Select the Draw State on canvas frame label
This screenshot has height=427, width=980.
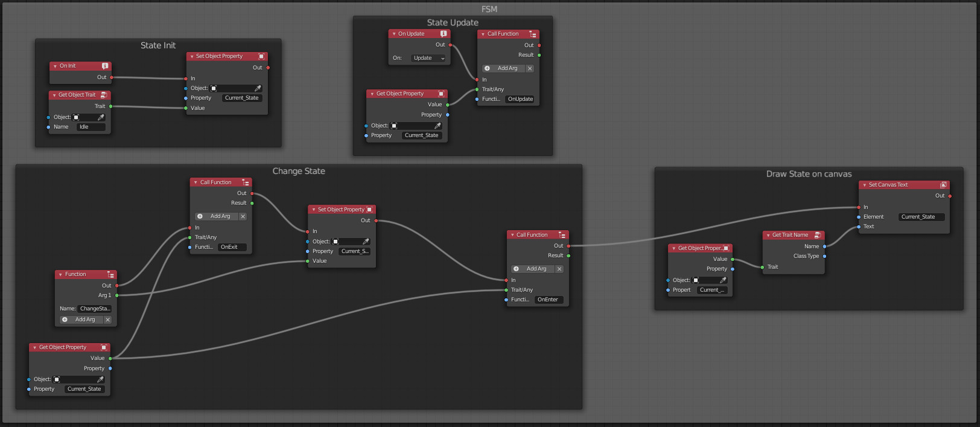pos(809,174)
